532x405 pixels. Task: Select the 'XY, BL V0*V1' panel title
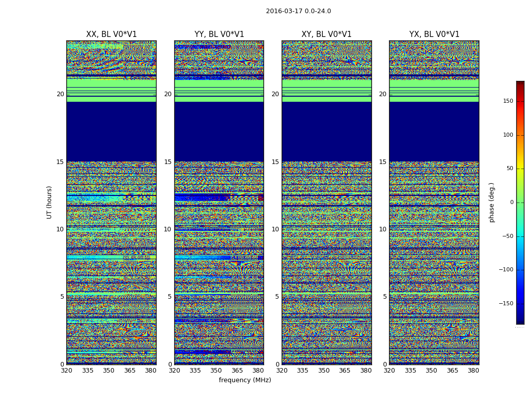[326, 34]
